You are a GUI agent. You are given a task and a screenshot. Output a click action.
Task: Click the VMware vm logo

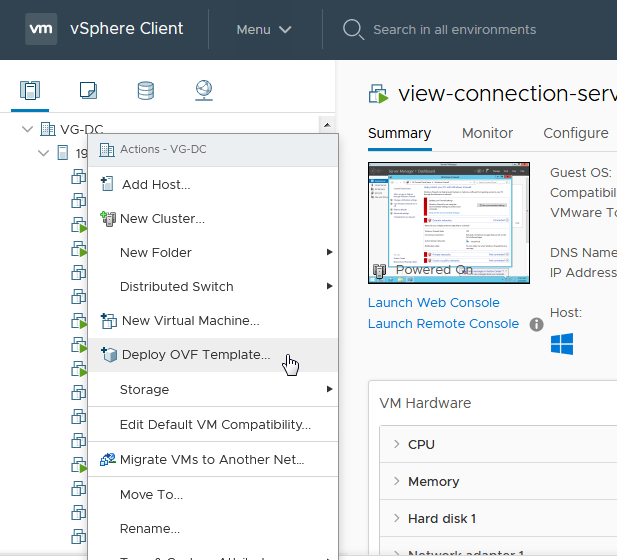(x=41, y=29)
